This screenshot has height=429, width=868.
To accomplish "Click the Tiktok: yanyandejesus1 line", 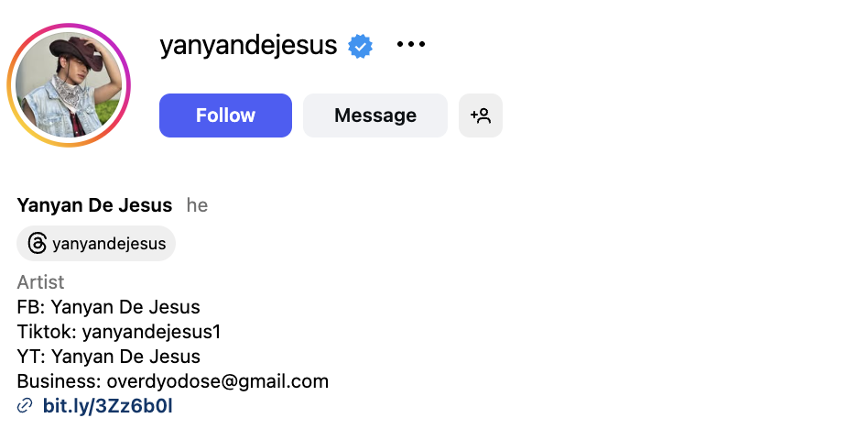I will click(119, 332).
